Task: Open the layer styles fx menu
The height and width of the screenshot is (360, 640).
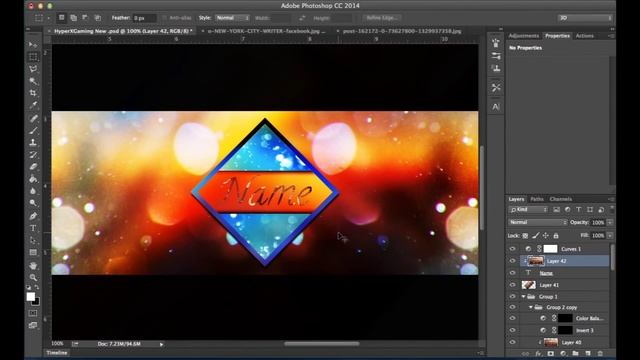Action: coord(538,353)
